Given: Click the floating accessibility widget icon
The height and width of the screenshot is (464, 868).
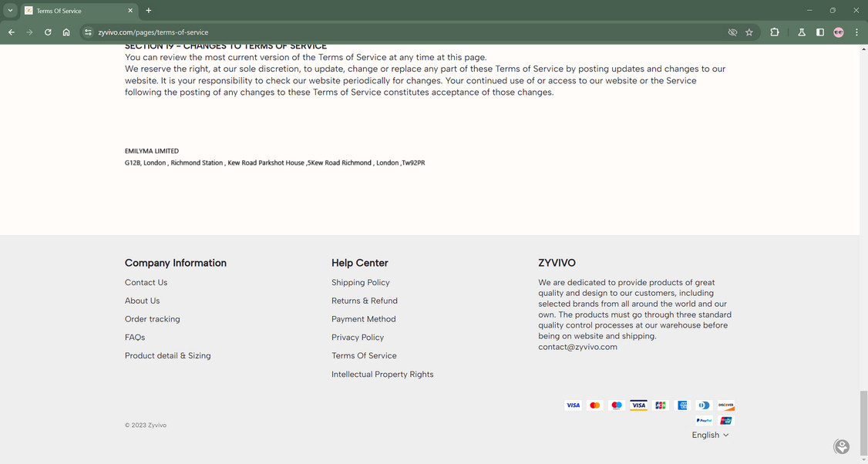Looking at the screenshot, I should (x=842, y=446).
